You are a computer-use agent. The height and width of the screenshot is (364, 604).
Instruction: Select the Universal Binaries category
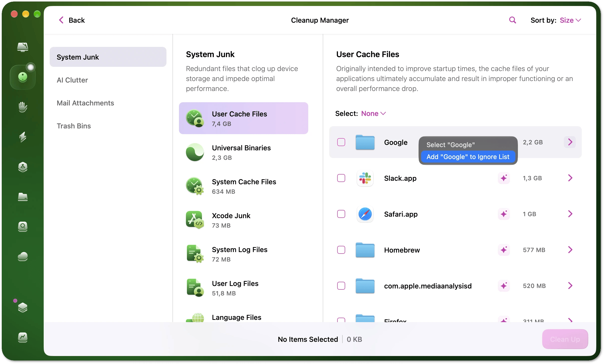[x=244, y=152]
